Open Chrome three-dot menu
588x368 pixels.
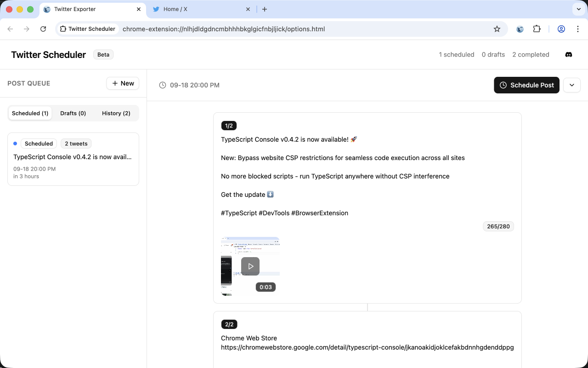(x=578, y=29)
